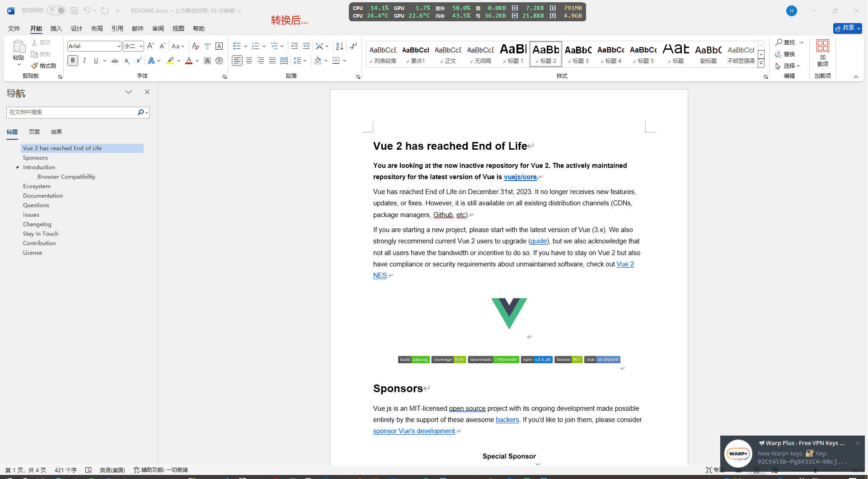Viewport: 868px width, 479px height.
Task: Open navigation pane options chevron
Action: tap(129, 92)
